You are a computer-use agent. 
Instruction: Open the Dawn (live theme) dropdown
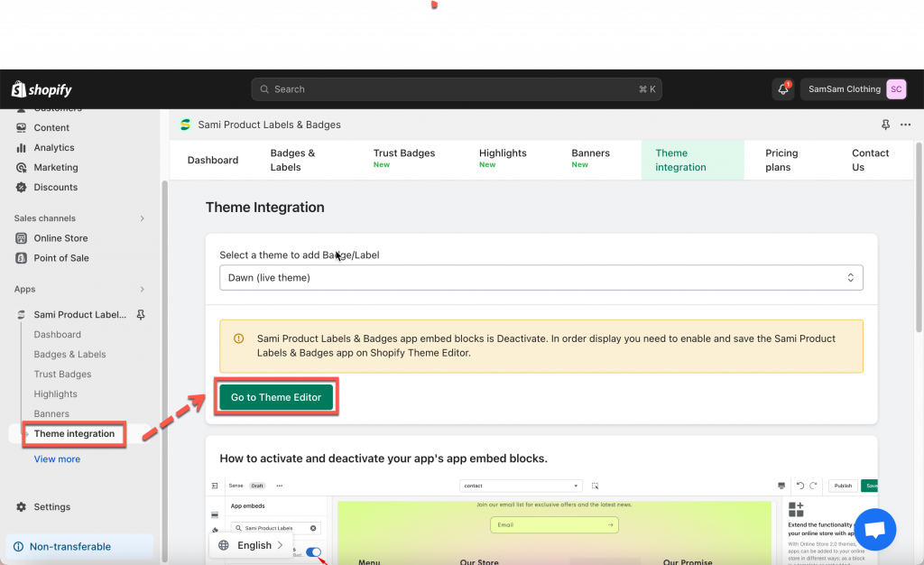coord(541,277)
